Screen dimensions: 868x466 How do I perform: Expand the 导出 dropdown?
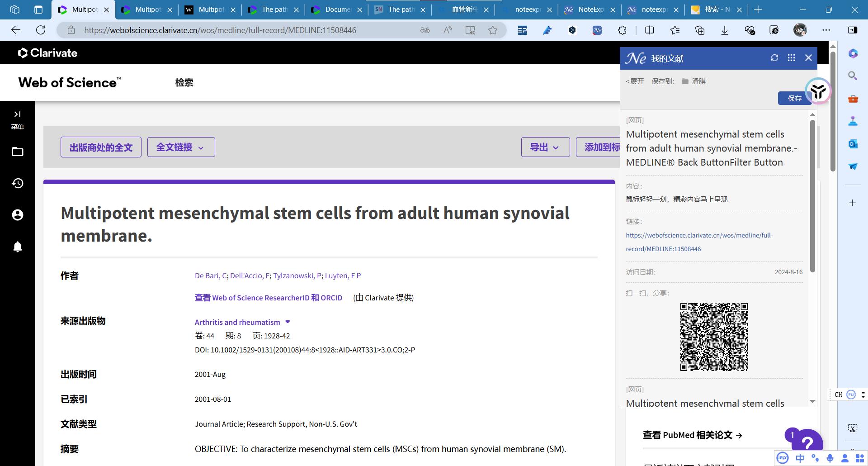click(x=545, y=147)
